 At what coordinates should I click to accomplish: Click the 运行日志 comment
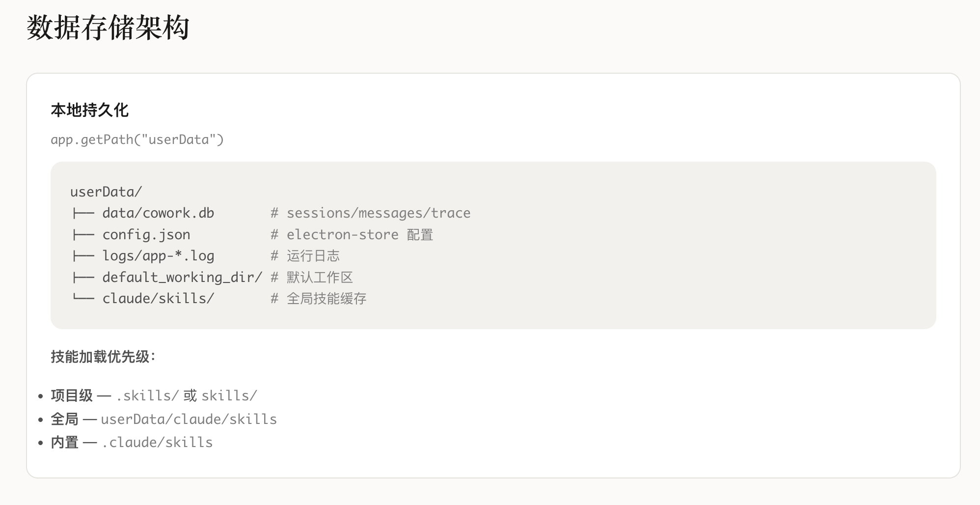click(x=313, y=256)
